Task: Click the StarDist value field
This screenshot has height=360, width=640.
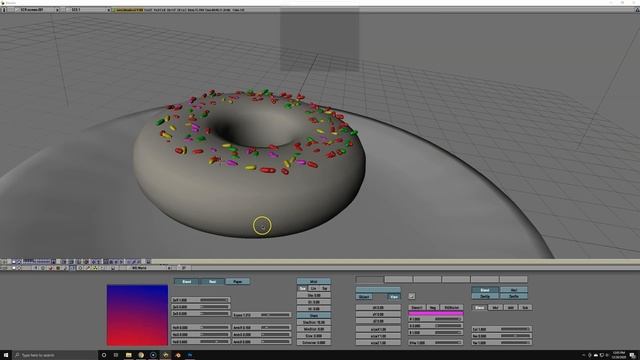Action: (x=313, y=322)
